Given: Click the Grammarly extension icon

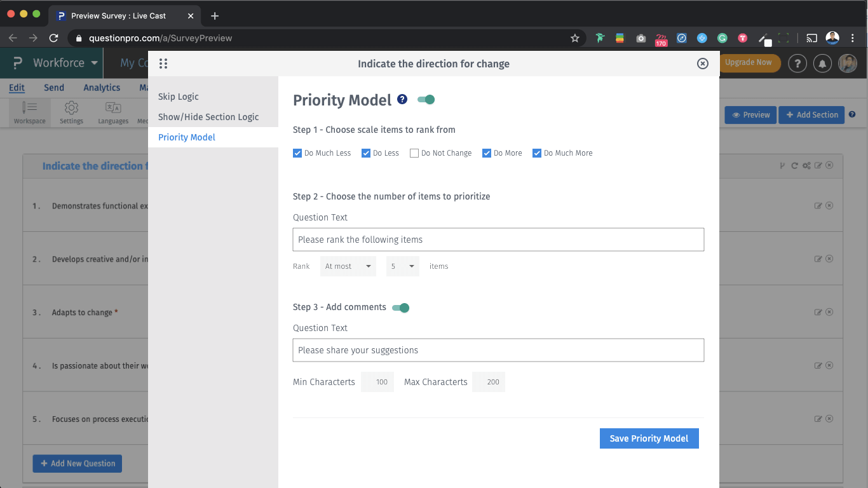Looking at the screenshot, I should [x=722, y=38].
